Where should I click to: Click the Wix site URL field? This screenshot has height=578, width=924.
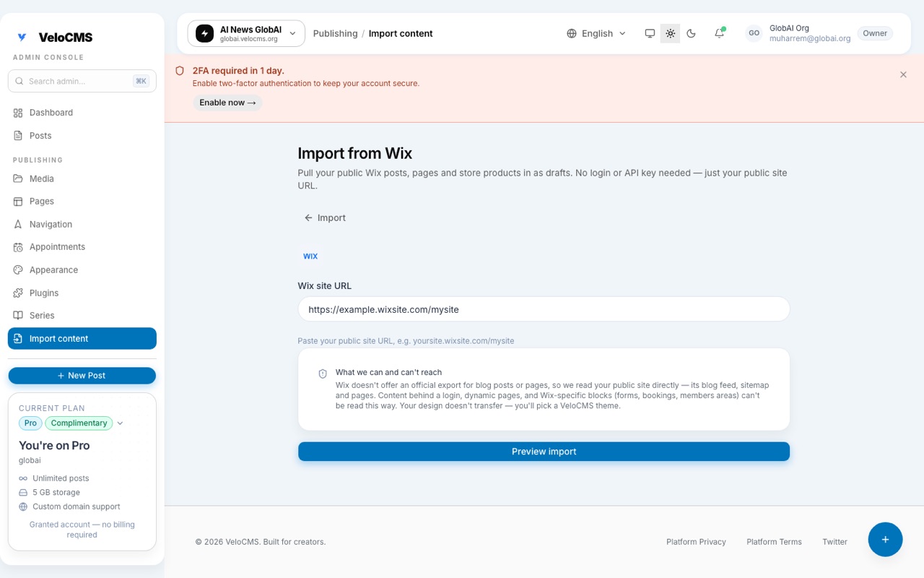coord(544,309)
